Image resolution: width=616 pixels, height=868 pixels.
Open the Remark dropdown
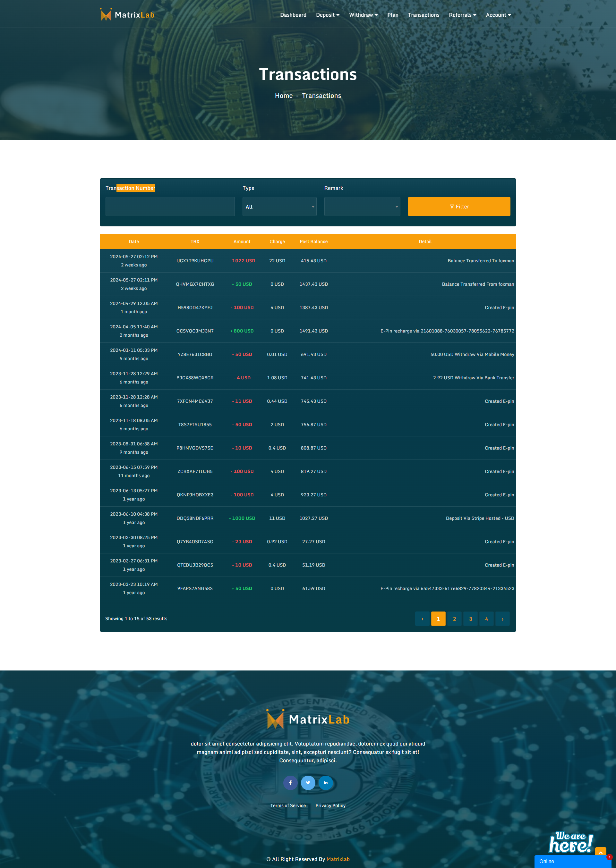tap(362, 206)
